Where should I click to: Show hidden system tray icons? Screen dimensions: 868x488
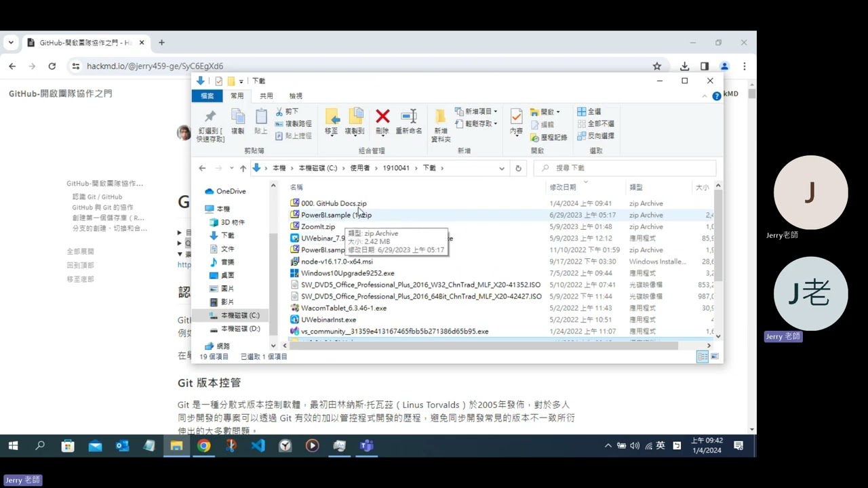(608, 446)
